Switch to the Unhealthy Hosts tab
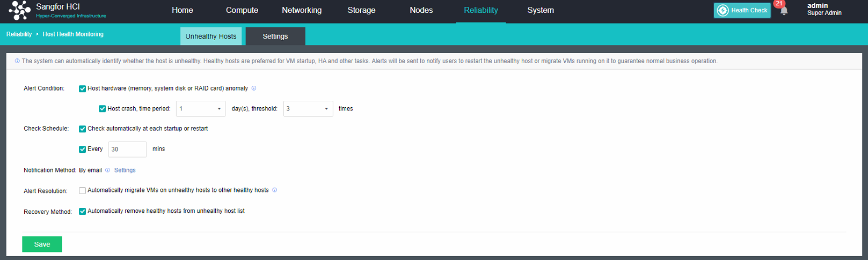 click(x=211, y=36)
